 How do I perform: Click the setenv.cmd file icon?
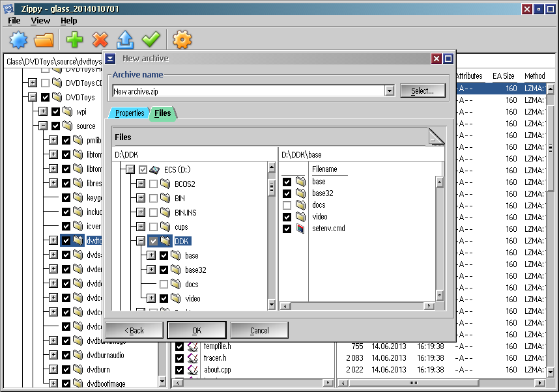tap(300, 229)
